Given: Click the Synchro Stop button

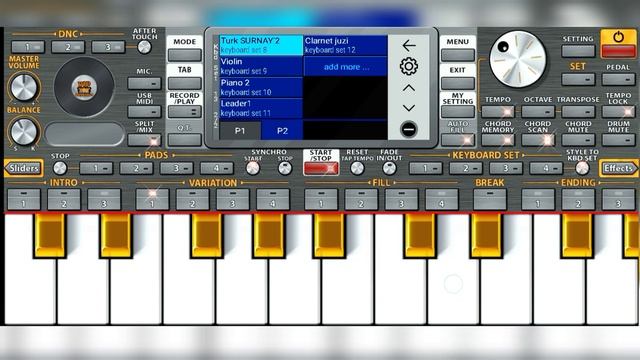Looking at the screenshot, I should coord(285,168).
